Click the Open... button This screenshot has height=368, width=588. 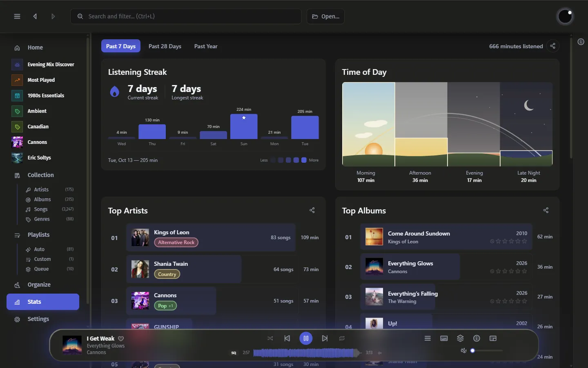pos(325,16)
